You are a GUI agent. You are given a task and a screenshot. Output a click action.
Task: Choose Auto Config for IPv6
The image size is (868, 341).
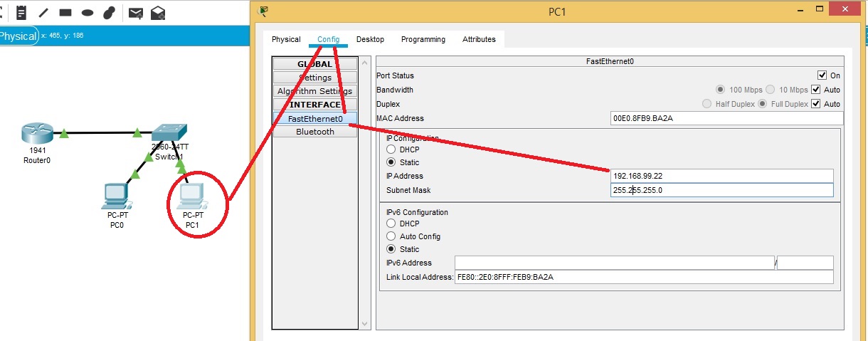pos(391,236)
